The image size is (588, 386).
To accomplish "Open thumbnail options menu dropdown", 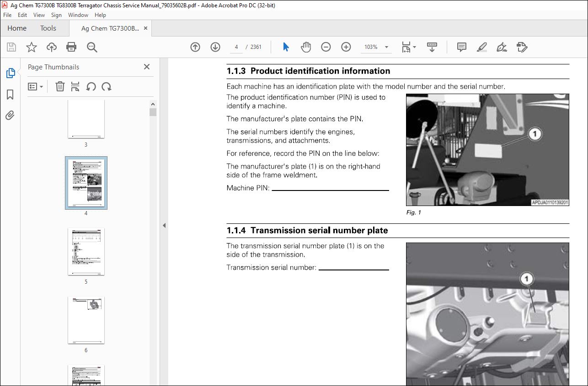I will 36,86.
